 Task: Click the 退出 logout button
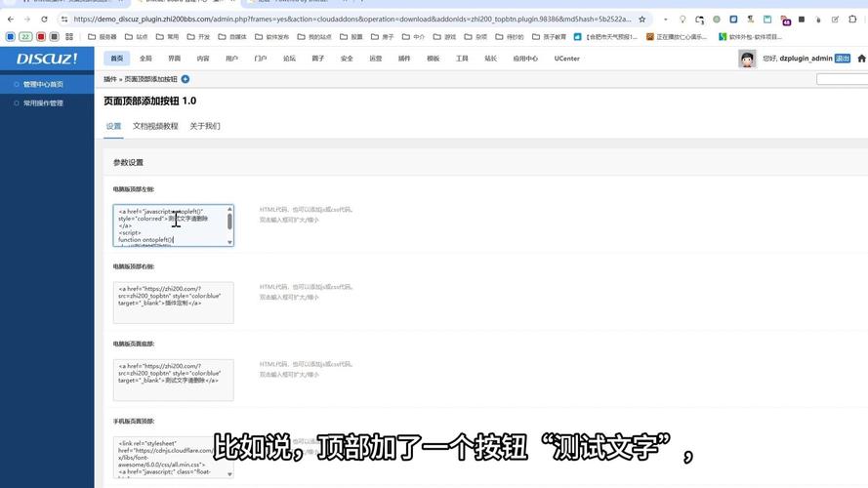pyautogui.click(x=843, y=59)
